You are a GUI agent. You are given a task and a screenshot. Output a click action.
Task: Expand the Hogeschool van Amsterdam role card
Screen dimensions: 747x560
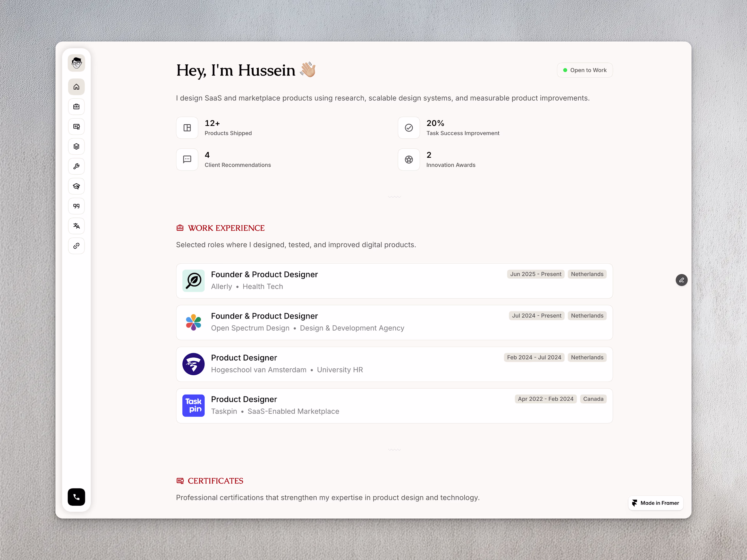point(394,364)
